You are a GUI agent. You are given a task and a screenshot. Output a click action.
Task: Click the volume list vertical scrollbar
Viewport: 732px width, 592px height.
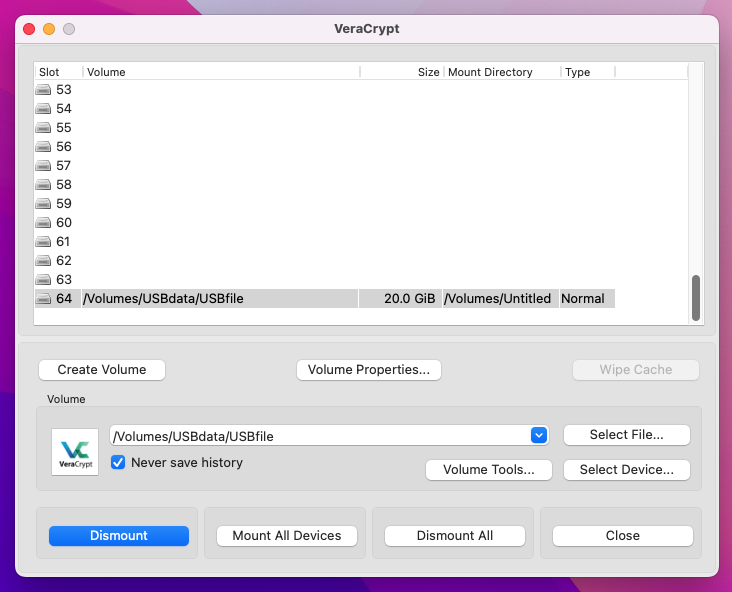[x=696, y=297]
